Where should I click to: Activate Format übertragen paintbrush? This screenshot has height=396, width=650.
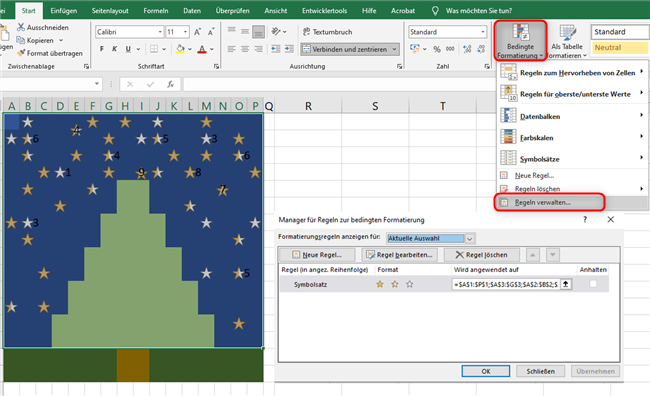(x=21, y=53)
